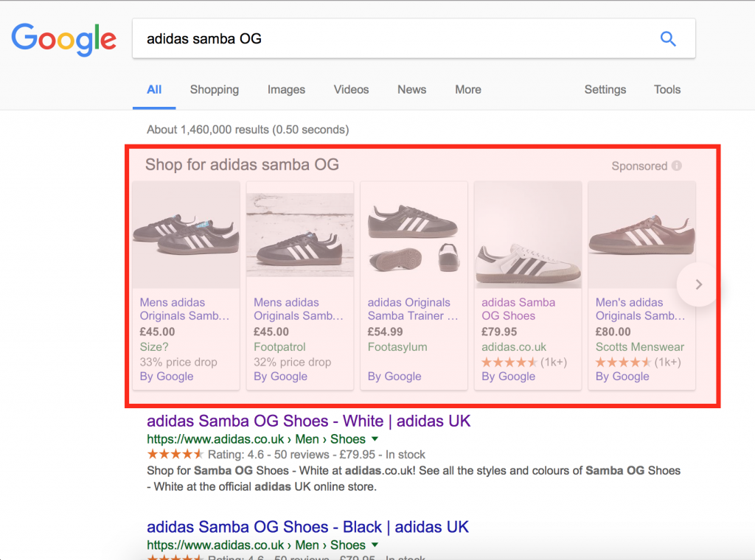This screenshot has height=560, width=755.
Task: Open the Google logo homepage link
Action: click(x=64, y=40)
